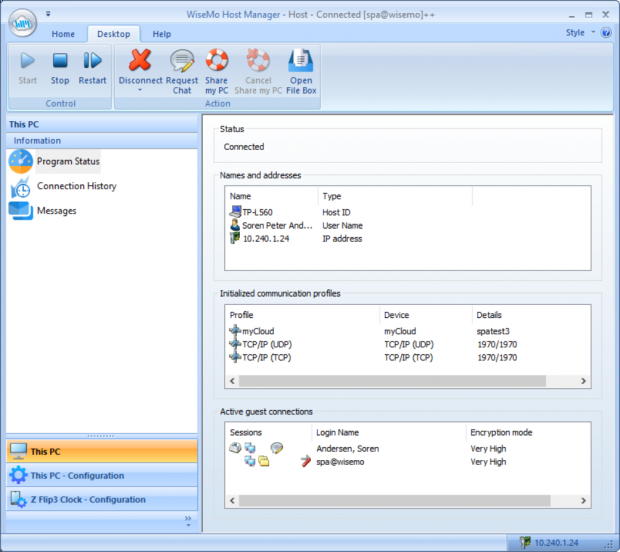
Task: Restart the host using the Restart icon
Action: click(x=93, y=60)
